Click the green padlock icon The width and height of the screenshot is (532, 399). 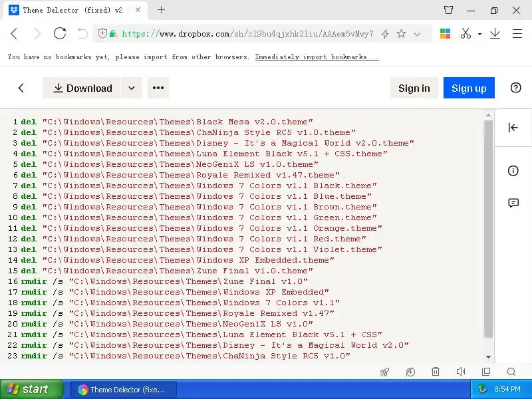113,33
